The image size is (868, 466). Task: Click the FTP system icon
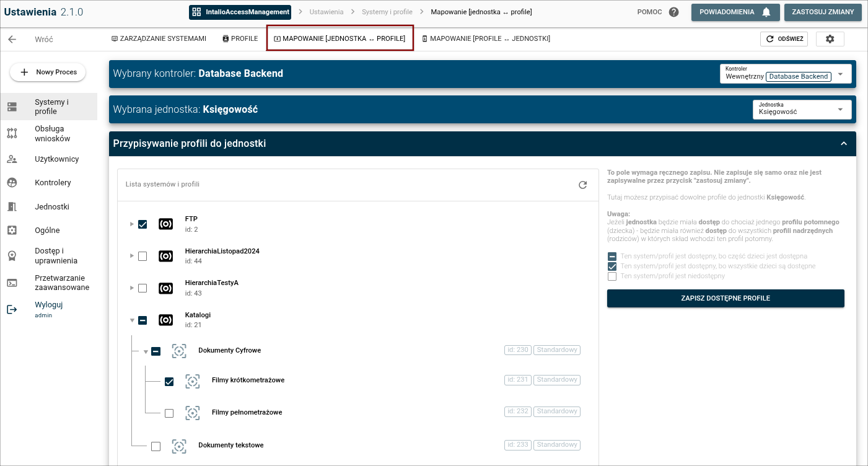tap(165, 224)
